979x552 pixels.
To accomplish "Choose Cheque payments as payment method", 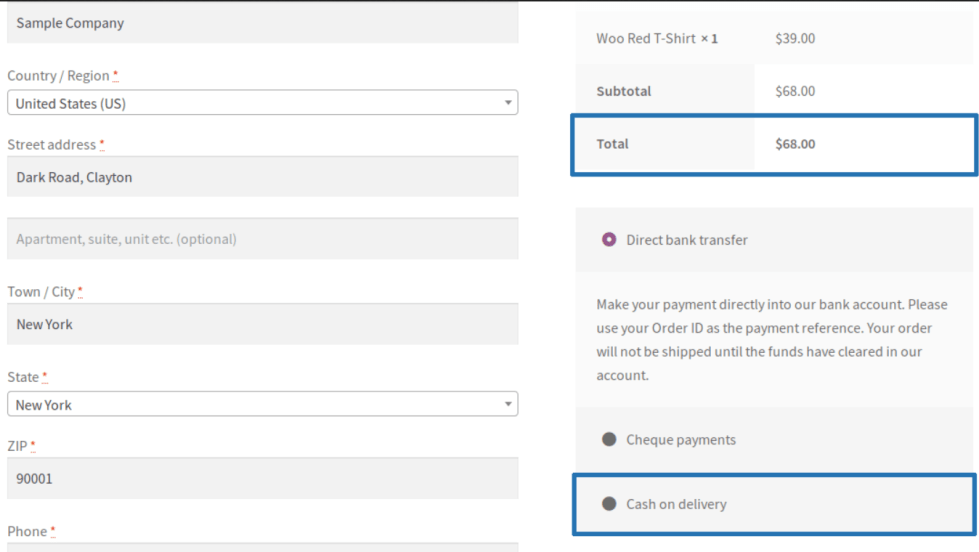I will (609, 440).
